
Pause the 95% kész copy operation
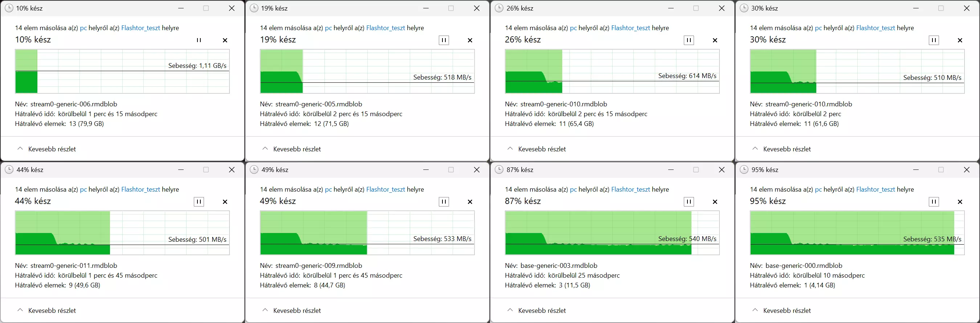click(934, 202)
